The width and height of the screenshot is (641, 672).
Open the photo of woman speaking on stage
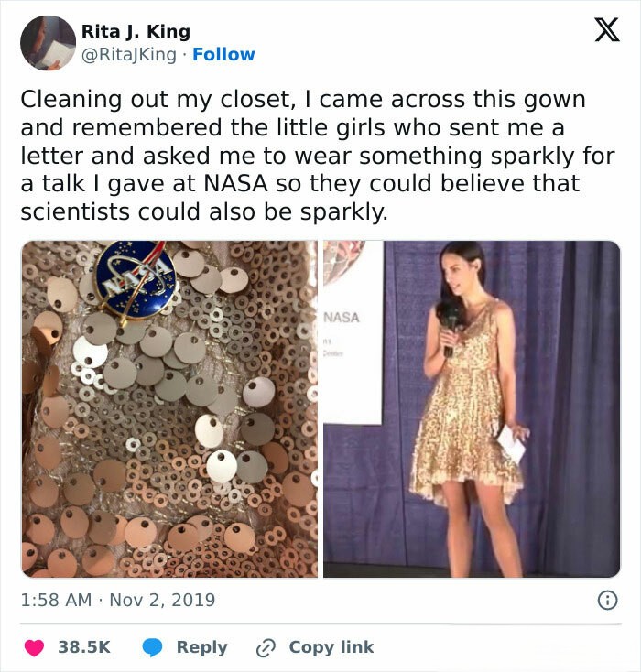[472, 409]
